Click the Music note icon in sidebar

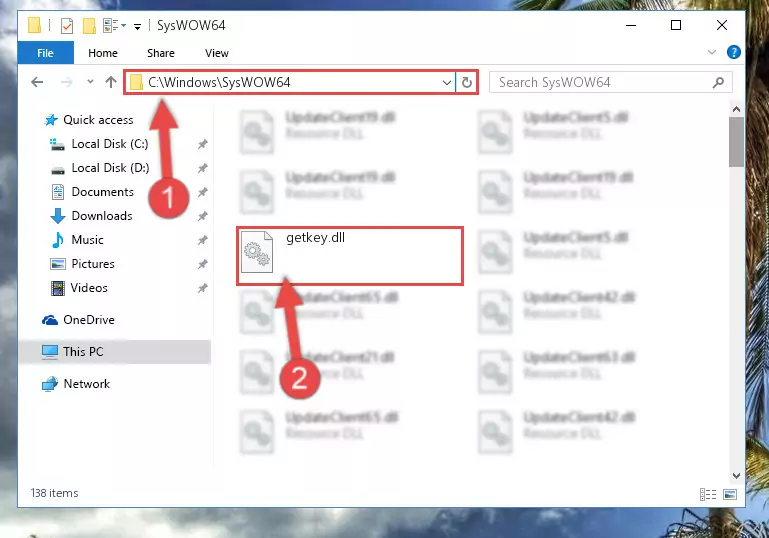pyautogui.click(x=57, y=240)
